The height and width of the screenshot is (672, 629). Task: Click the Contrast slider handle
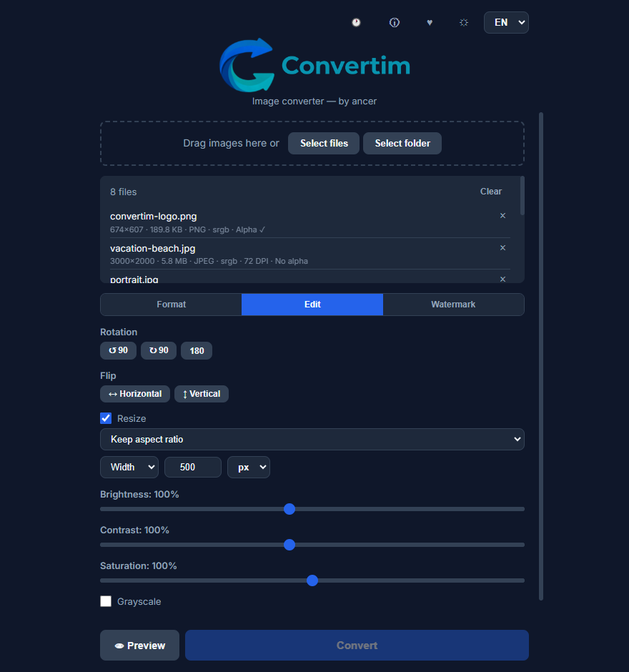pos(289,545)
